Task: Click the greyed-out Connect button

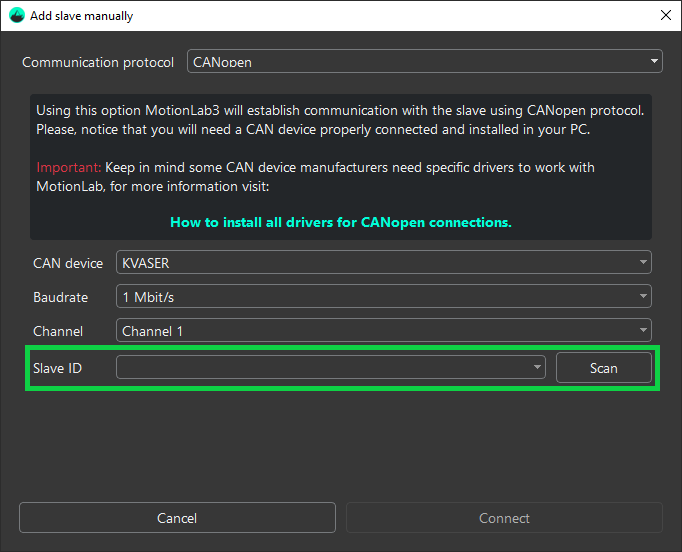Action: (504, 518)
